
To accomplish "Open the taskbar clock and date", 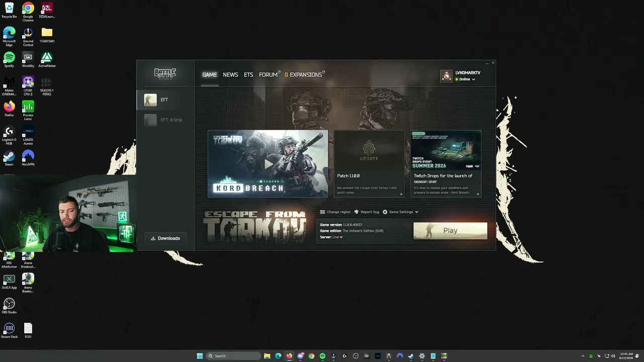I will (x=626, y=356).
